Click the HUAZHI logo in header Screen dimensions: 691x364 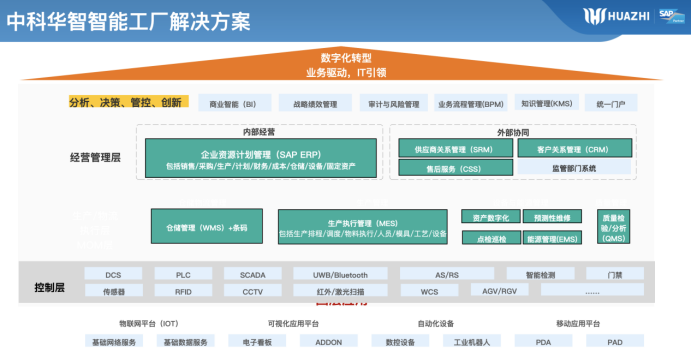pyautogui.click(x=617, y=16)
